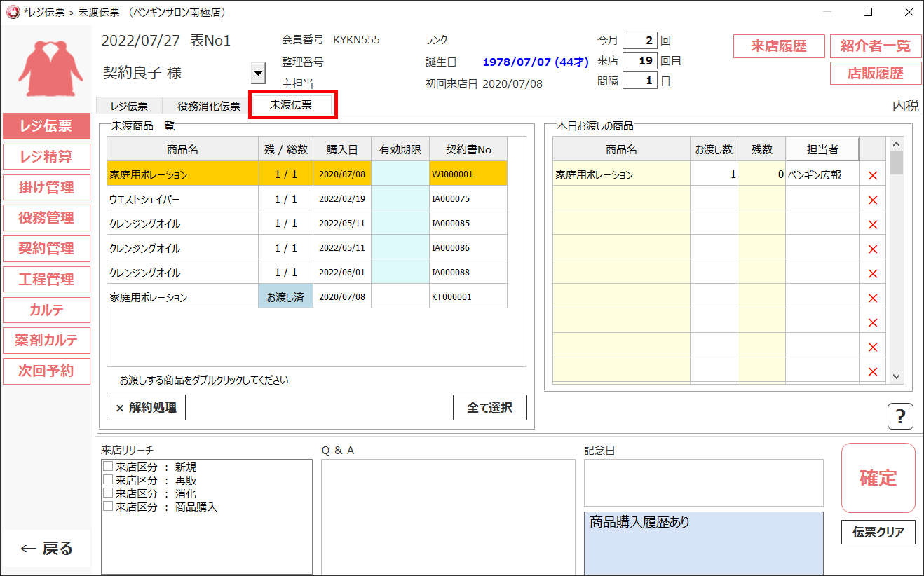Click the 担当者 column header button

822,149
